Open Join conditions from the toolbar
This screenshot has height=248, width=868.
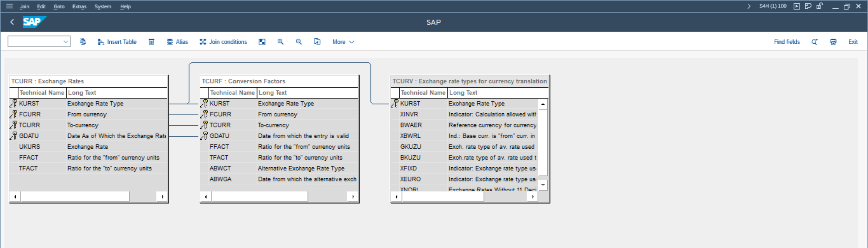coord(223,42)
